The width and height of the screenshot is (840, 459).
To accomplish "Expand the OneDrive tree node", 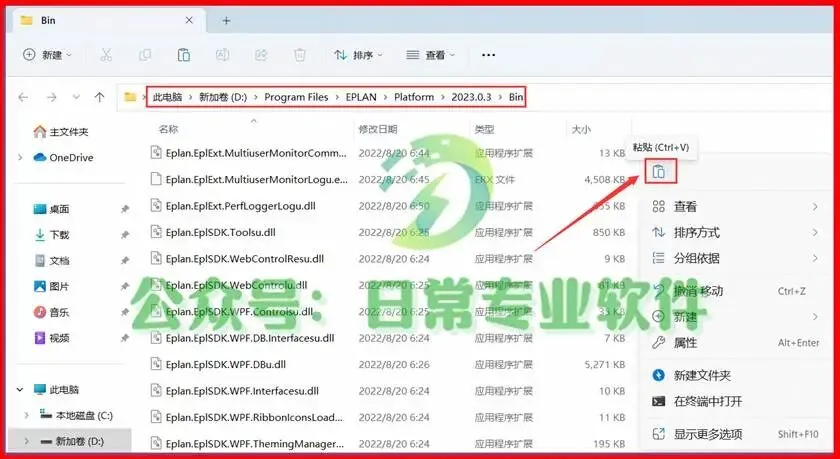I will pos(20,157).
